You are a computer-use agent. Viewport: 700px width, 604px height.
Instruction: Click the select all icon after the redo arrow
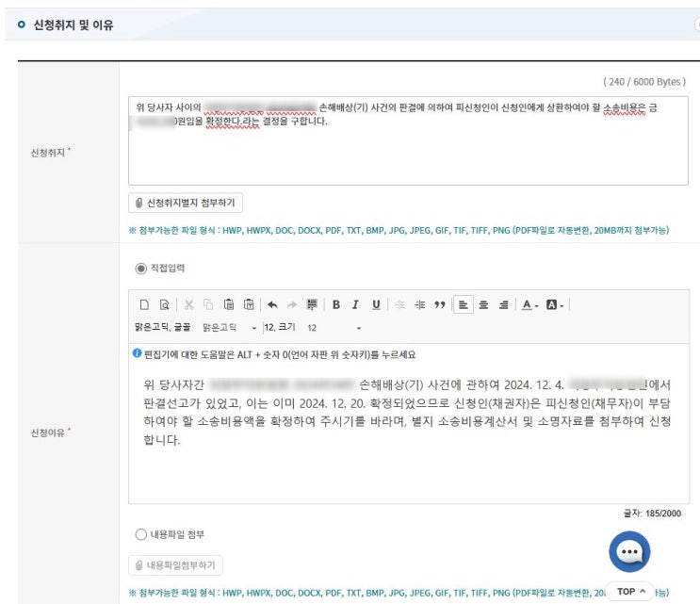[x=312, y=304]
